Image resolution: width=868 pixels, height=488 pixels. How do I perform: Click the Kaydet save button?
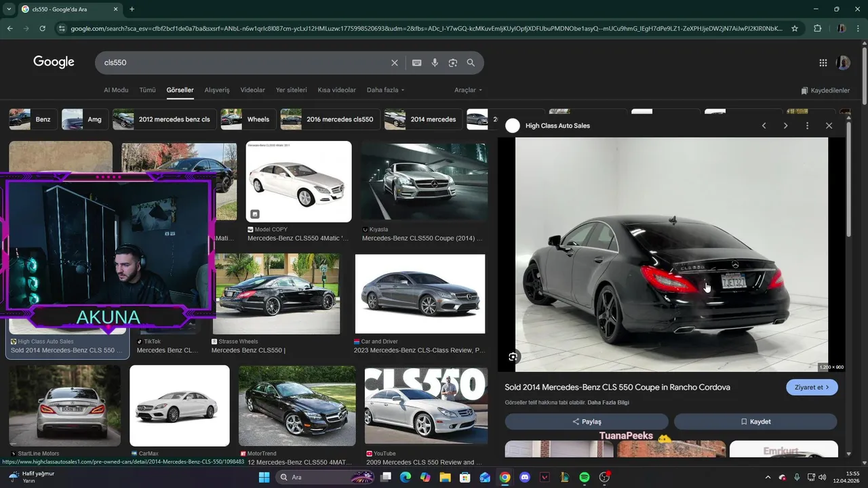(755, 422)
